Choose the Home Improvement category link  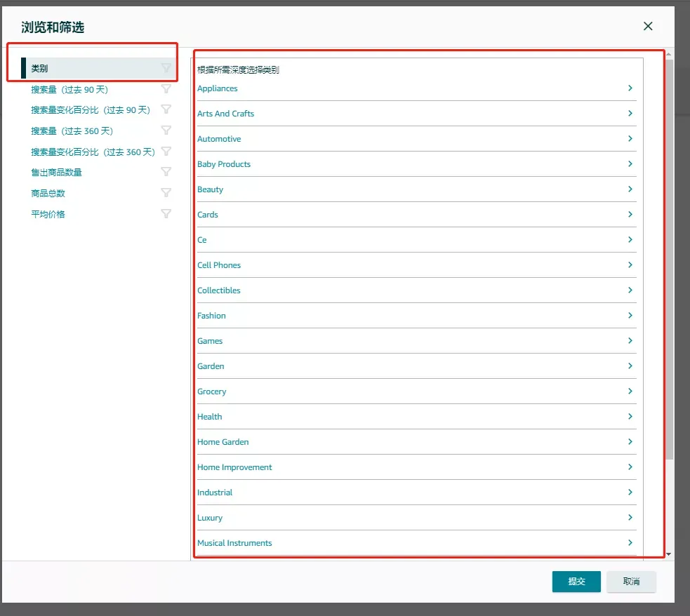(234, 467)
